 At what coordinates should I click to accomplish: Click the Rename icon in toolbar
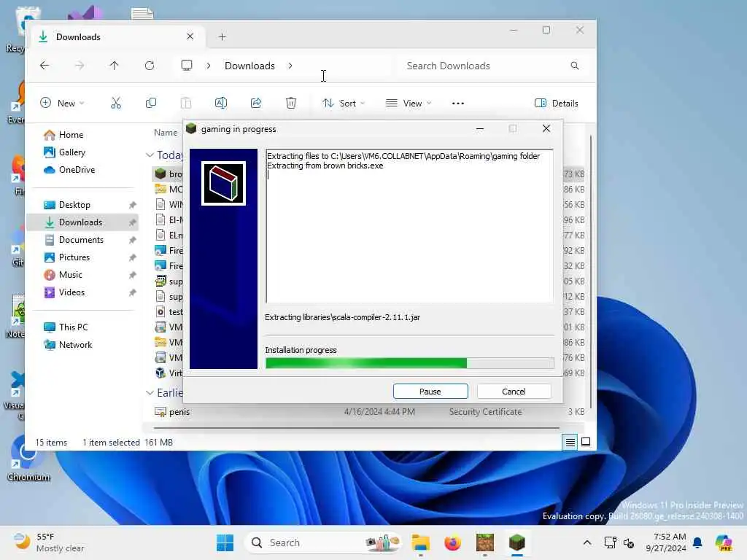(221, 104)
